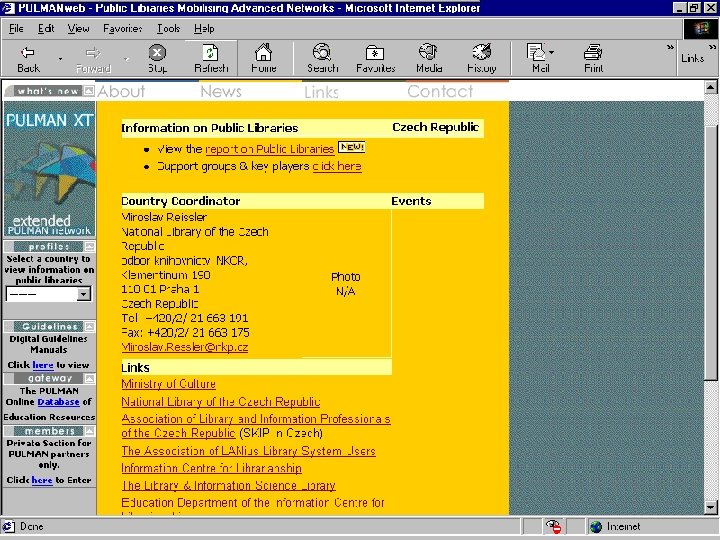Open the Ministry of Culture link

(x=169, y=384)
